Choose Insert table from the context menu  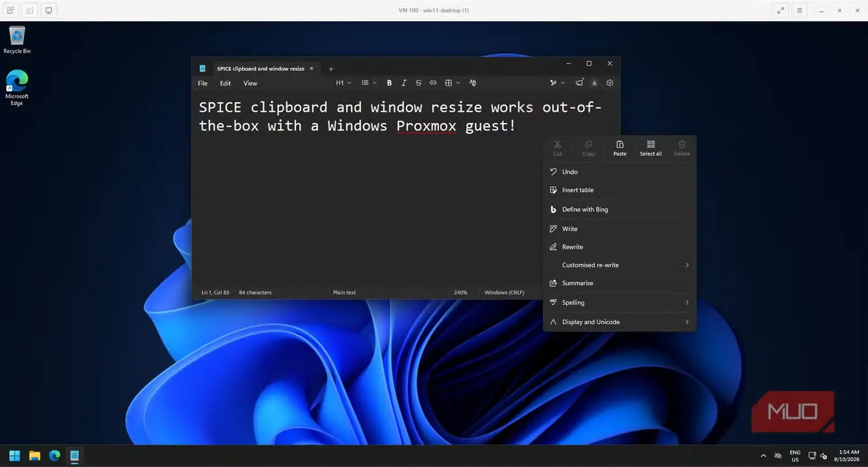click(x=620, y=190)
